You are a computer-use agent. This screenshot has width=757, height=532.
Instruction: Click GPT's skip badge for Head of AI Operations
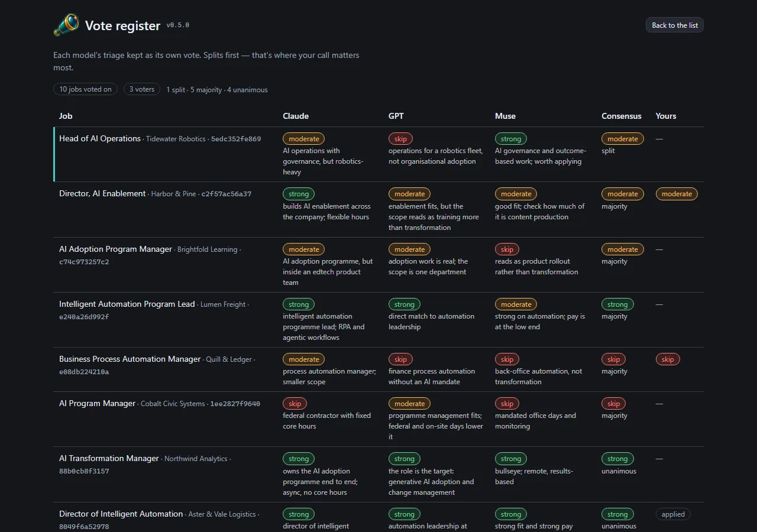pyautogui.click(x=400, y=139)
